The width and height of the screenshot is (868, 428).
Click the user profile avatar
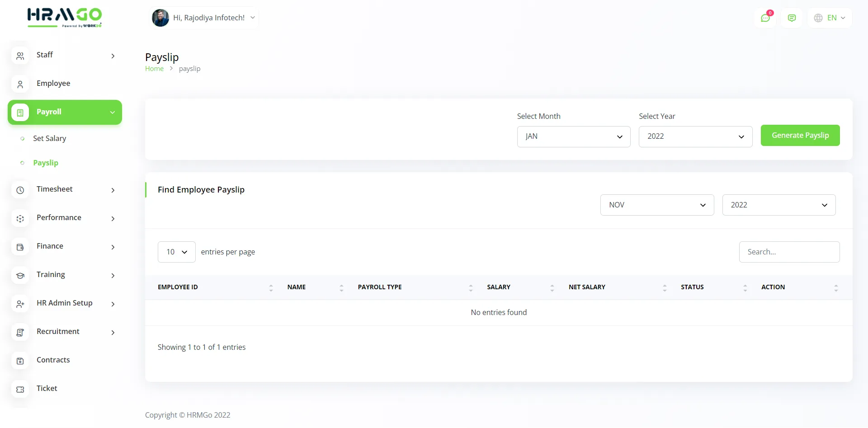[x=160, y=18]
